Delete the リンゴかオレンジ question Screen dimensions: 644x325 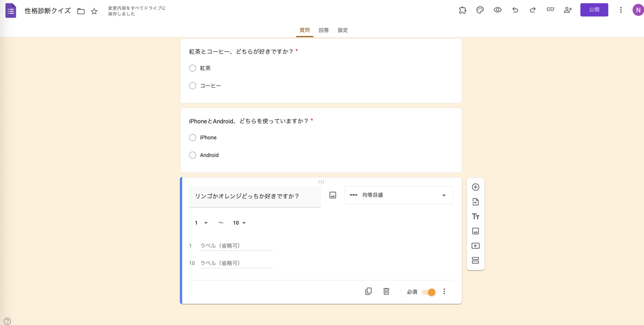click(386, 291)
